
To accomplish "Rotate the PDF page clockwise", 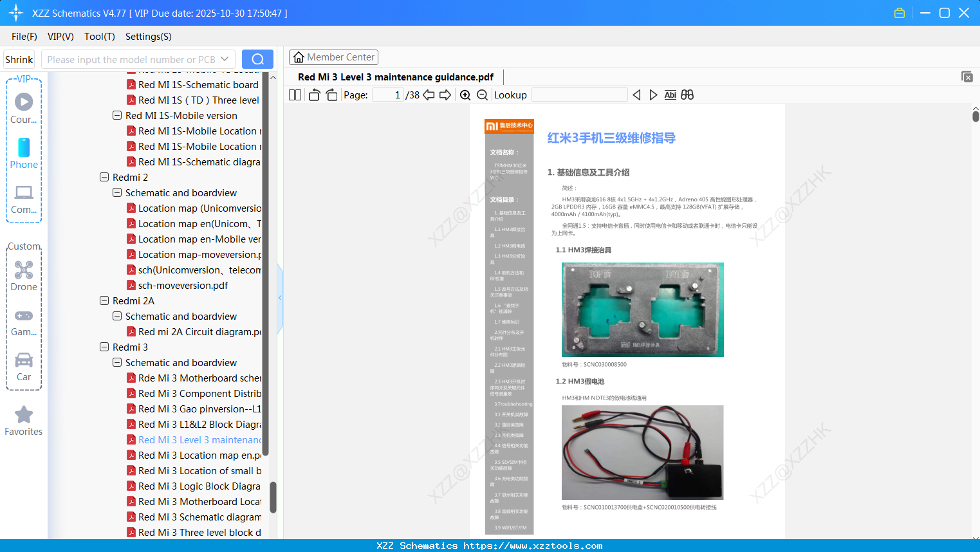I will point(331,95).
